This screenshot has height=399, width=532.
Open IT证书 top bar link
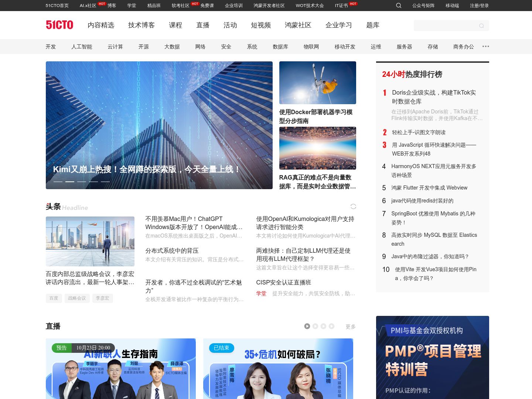tap(341, 6)
